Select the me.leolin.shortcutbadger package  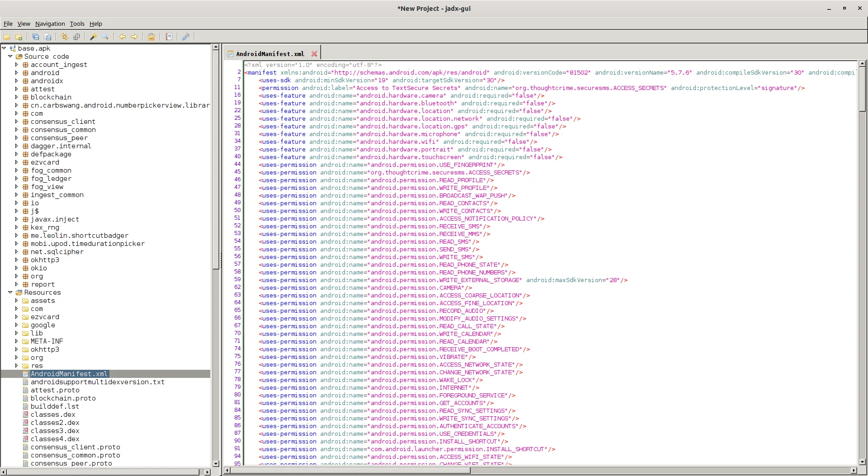coord(80,236)
